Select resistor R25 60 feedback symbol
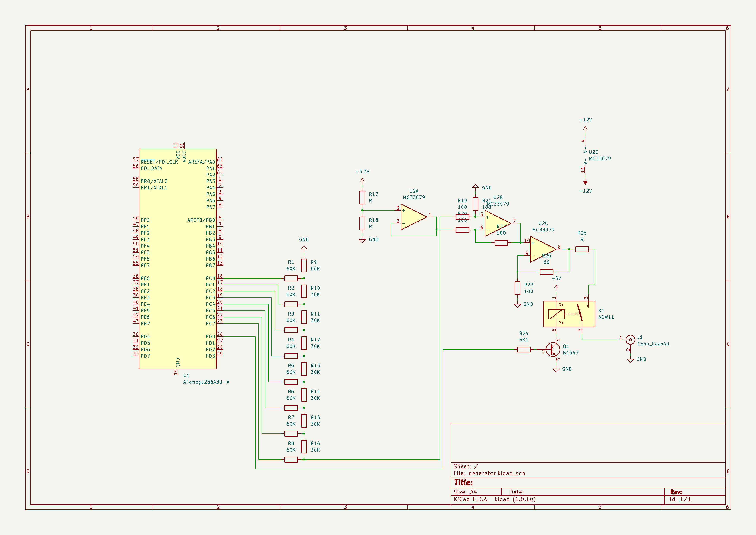Viewport: 756px width, 535px height. click(x=547, y=272)
